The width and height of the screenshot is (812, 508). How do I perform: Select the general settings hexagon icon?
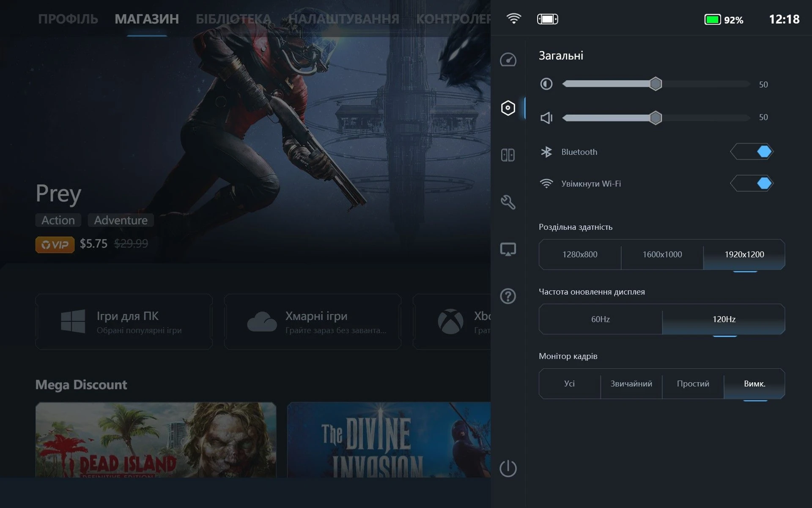(508, 108)
